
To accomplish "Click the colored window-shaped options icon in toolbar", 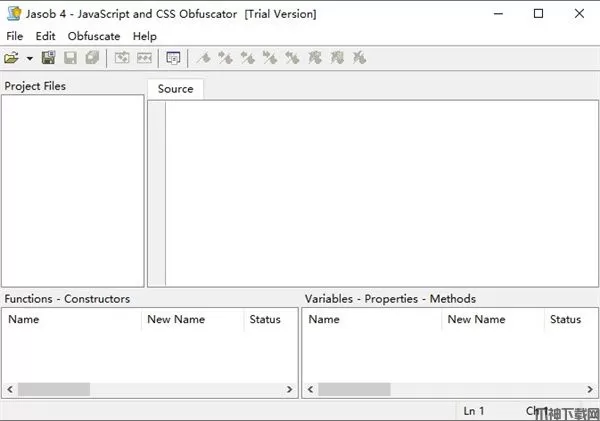I will tap(173, 58).
